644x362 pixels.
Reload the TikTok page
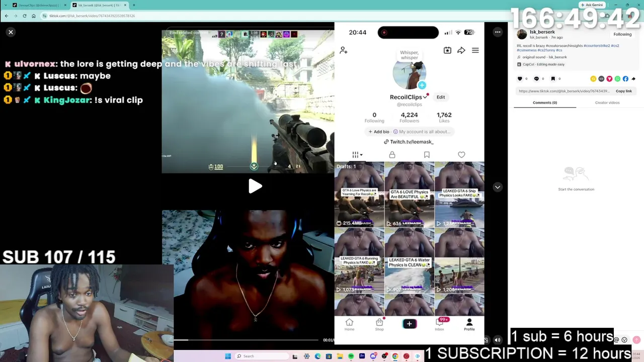coord(25,16)
